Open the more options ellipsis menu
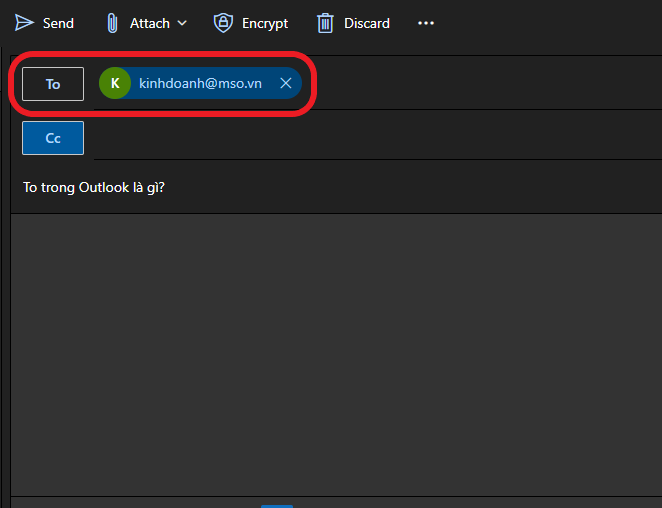Image resolution: width=662 pixels, height=508 pixels. pos(426,23)
